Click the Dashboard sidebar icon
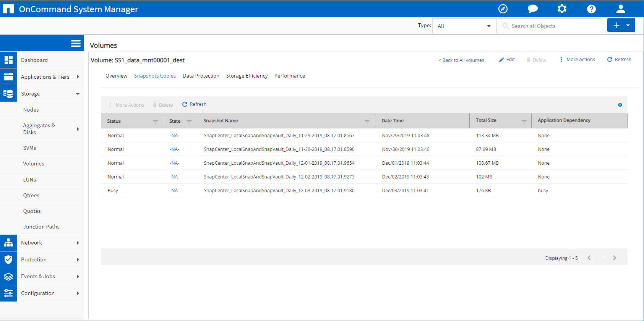The width and height of the screenshot is (644, 321). coord(8,60)
